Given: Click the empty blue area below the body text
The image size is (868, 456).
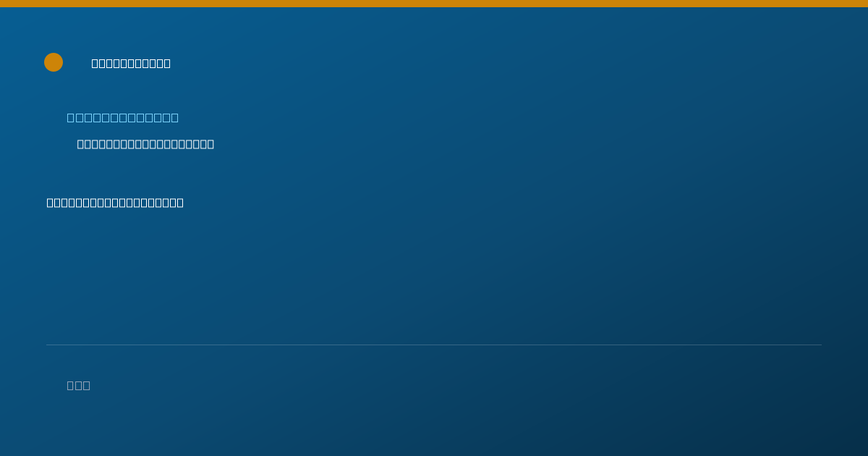Looking at the screenshot, I should pyautogui.click(x=434, y=275).
